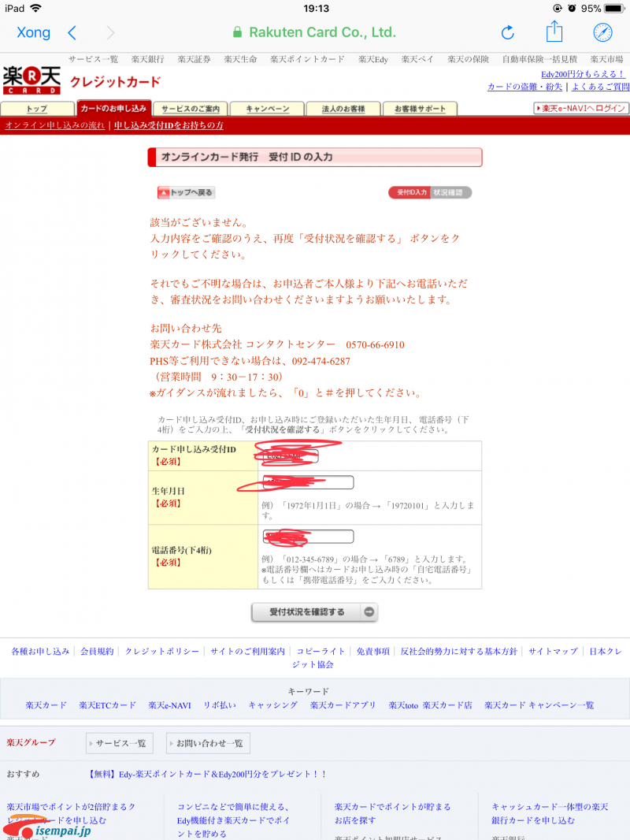Open 楽天カード キャンペーン一覧 keyword link

coord(539,705)
